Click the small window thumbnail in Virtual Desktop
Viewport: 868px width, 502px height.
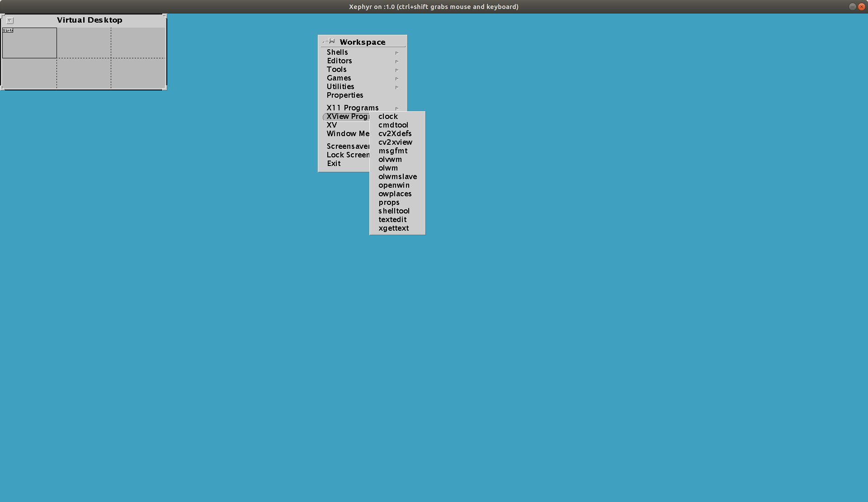(x=8, y=30)
